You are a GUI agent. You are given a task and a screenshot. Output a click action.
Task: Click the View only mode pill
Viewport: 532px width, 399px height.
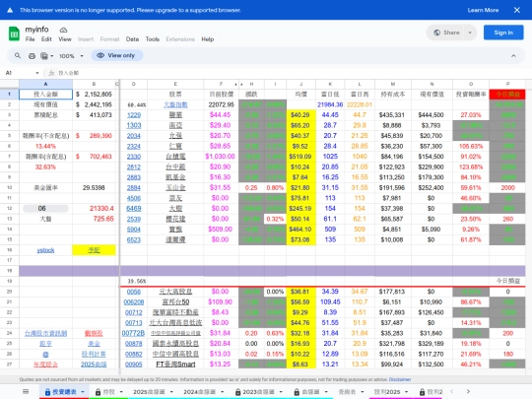click(116, 55)
